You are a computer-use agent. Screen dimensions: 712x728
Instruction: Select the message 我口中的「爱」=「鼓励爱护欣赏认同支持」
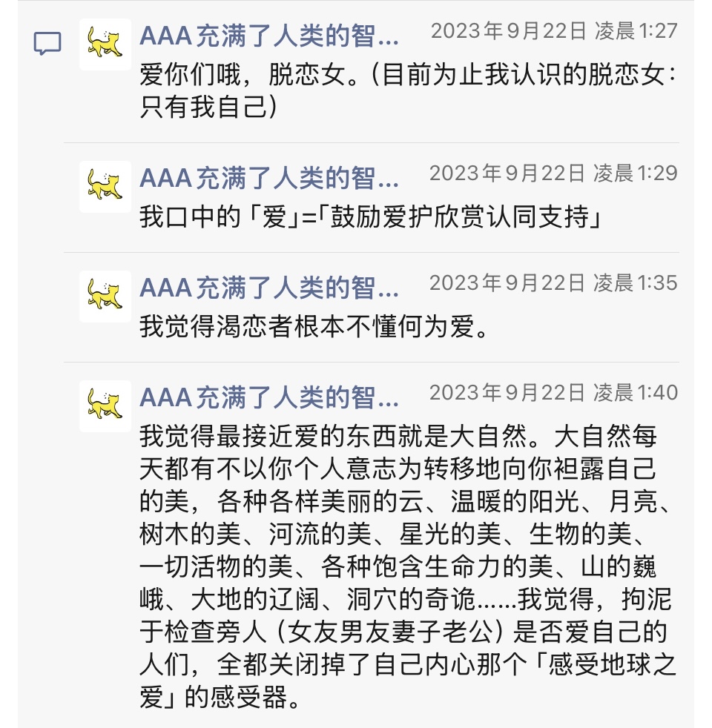click(x=369, y=219)
